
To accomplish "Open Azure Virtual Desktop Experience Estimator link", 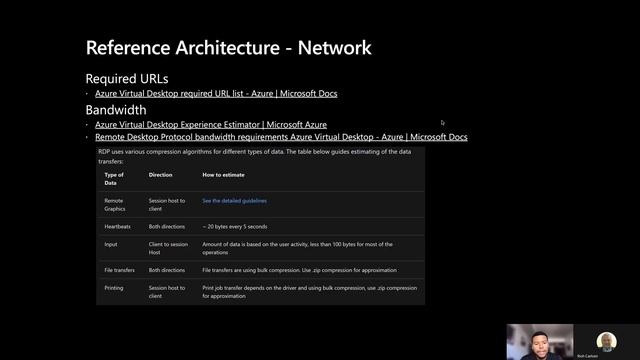I will [211, 124].
